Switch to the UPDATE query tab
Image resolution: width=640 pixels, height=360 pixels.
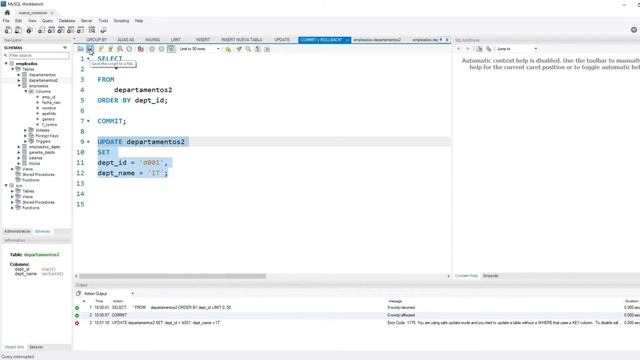point(282,40)
